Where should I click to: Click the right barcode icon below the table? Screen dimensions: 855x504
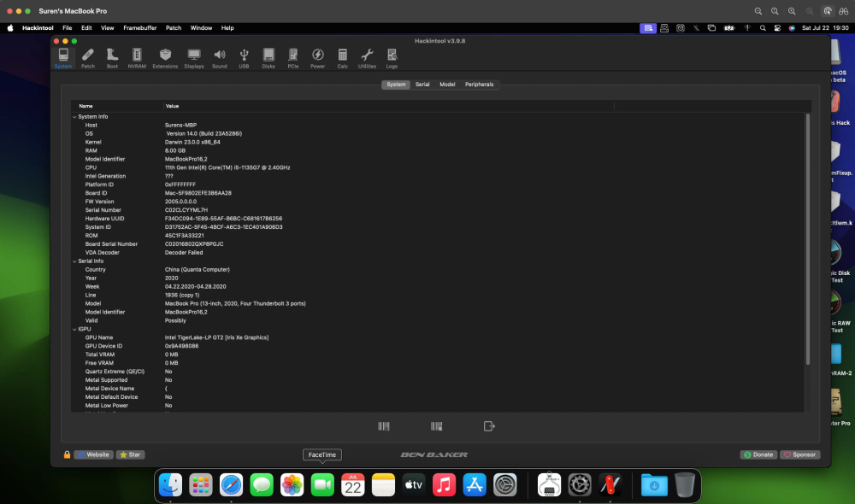pos(436,426)
